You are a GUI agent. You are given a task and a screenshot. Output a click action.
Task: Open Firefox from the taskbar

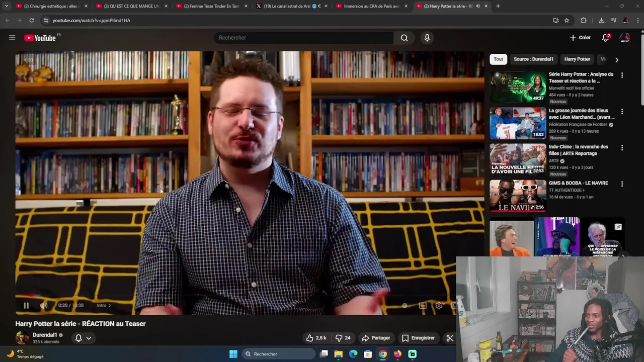pyautogui.click(x=397, y=354)
